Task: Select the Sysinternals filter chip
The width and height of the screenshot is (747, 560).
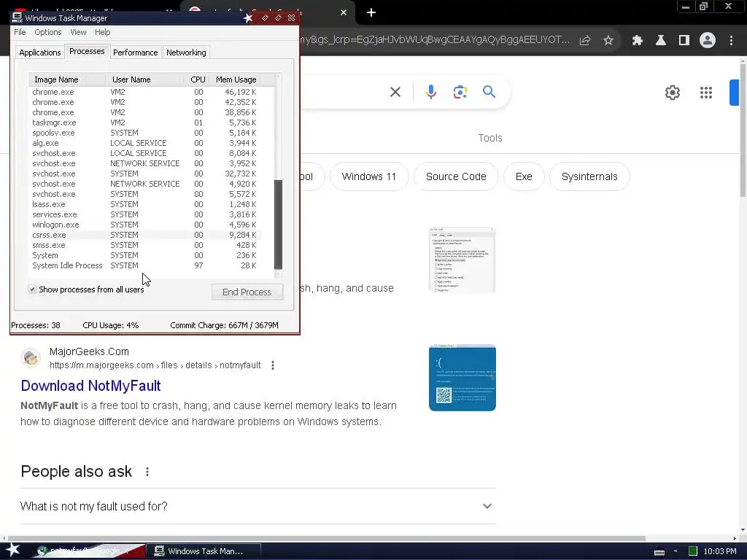Action: tap(589, 176)
